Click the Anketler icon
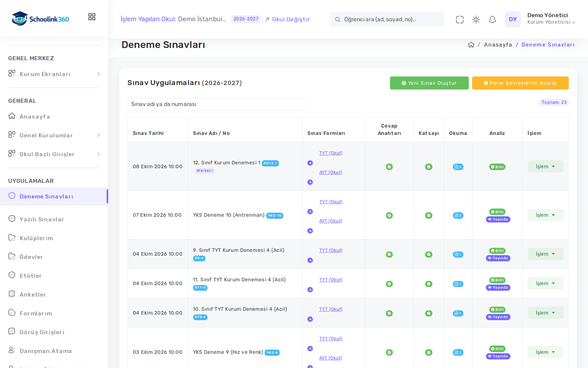This screenshot has width=588, height=368. click(12, 294)
